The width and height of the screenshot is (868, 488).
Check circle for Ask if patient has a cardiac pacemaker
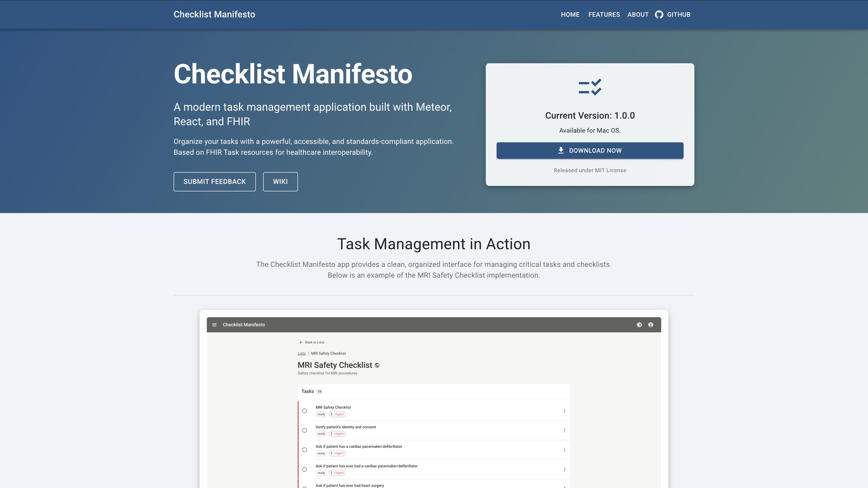(x=305, y=450)
